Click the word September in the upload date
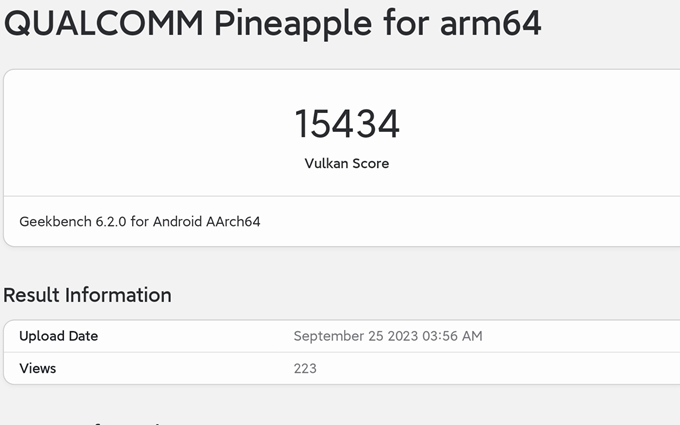Screen dimensions: 680x425 (x=329, y=336)
